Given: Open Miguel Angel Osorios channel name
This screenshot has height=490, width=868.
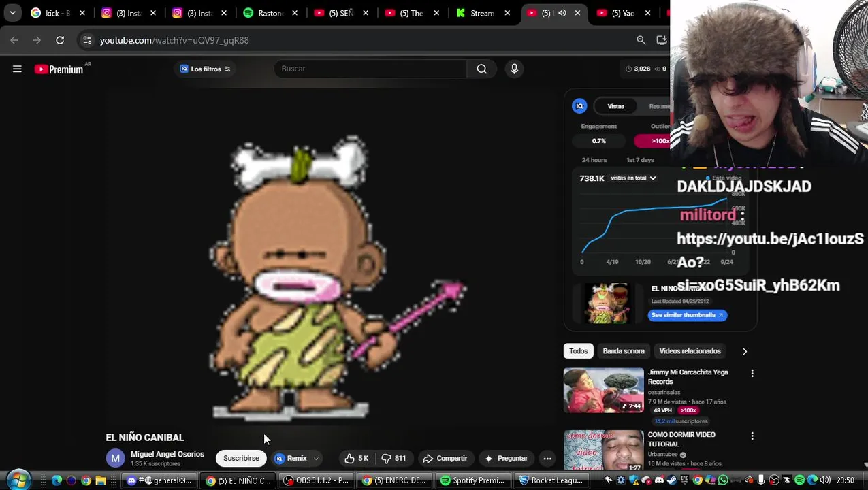Looking at the screenshot, I should point(167,454).
